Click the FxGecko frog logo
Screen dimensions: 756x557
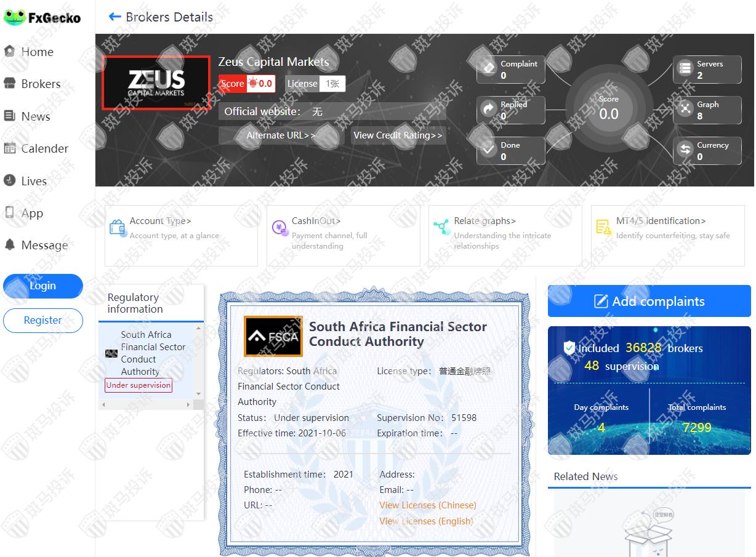(x=14, y=17)
